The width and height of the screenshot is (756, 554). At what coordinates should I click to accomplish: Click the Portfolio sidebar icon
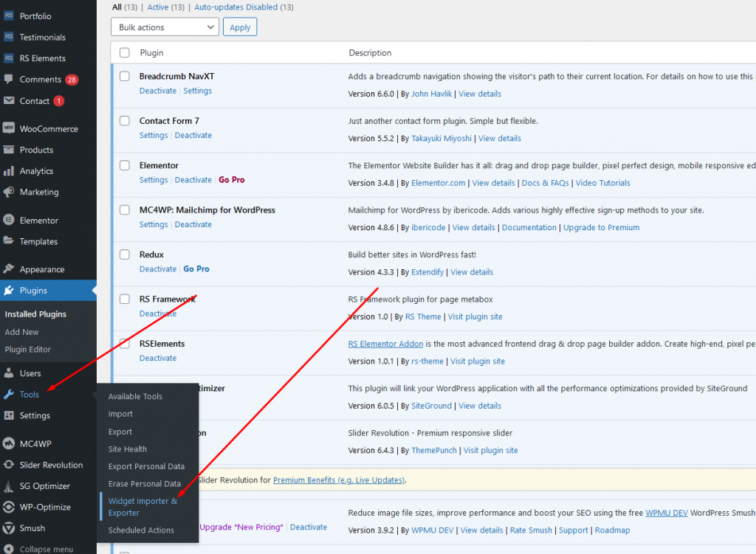(9, 15)
